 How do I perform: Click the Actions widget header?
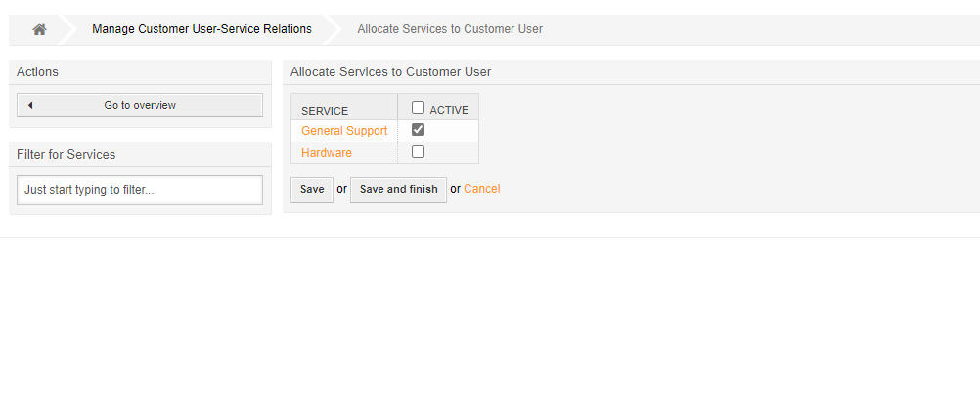pyautogui.click(x=38, y=72)
